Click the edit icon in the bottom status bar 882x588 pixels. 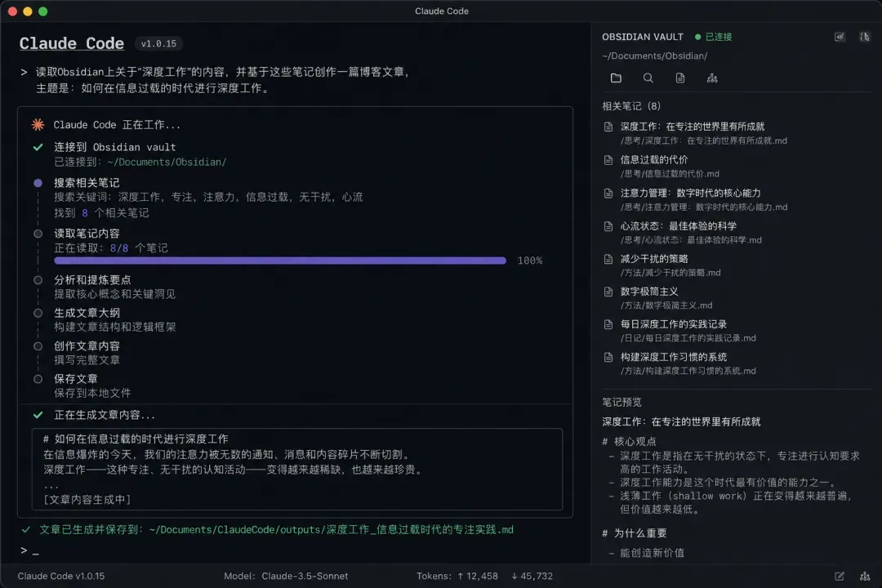(840, 577)
